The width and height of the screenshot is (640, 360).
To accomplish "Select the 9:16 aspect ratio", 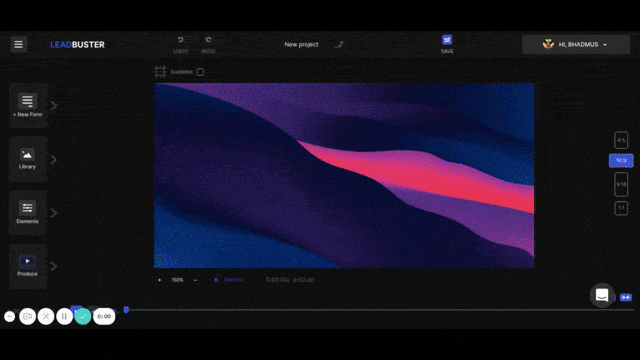I will point(621,184).
